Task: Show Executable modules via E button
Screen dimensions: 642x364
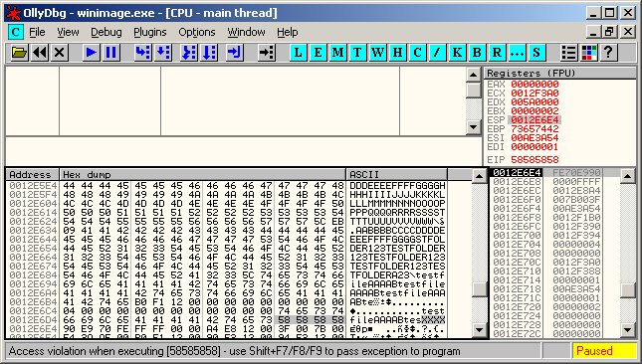Action: pos(319,53)
